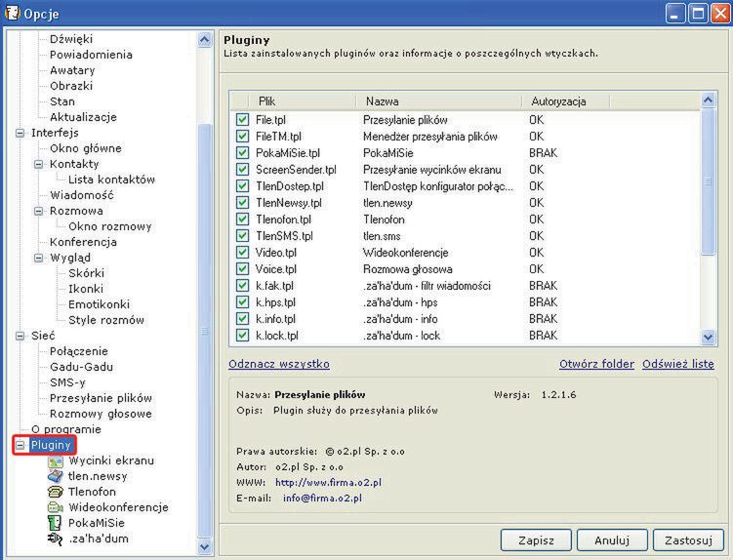Click the Wideokonferencje camera icon
The image size is (733, 560).
tap(56, 507)
